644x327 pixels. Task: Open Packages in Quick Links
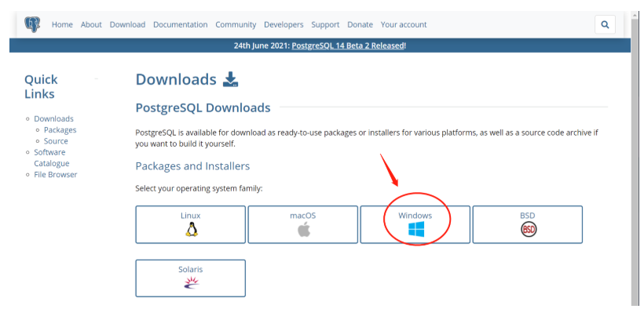[x=60, y=129]
